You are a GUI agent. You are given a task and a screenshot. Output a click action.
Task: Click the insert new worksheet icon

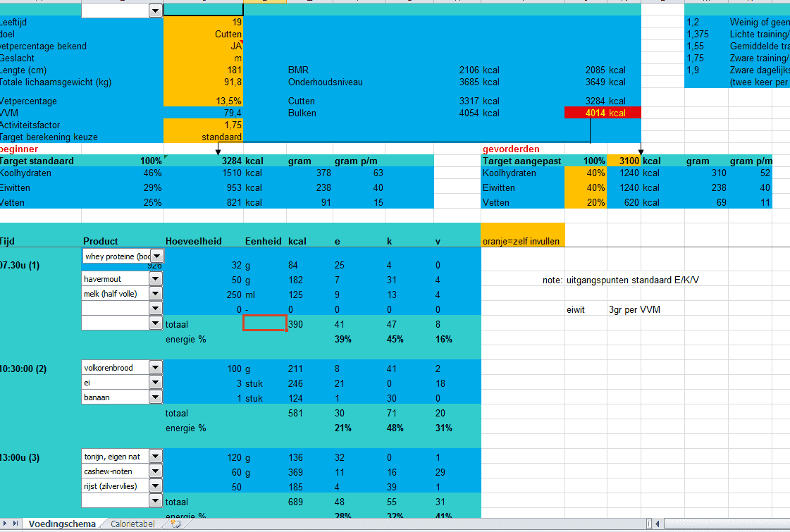175,524
